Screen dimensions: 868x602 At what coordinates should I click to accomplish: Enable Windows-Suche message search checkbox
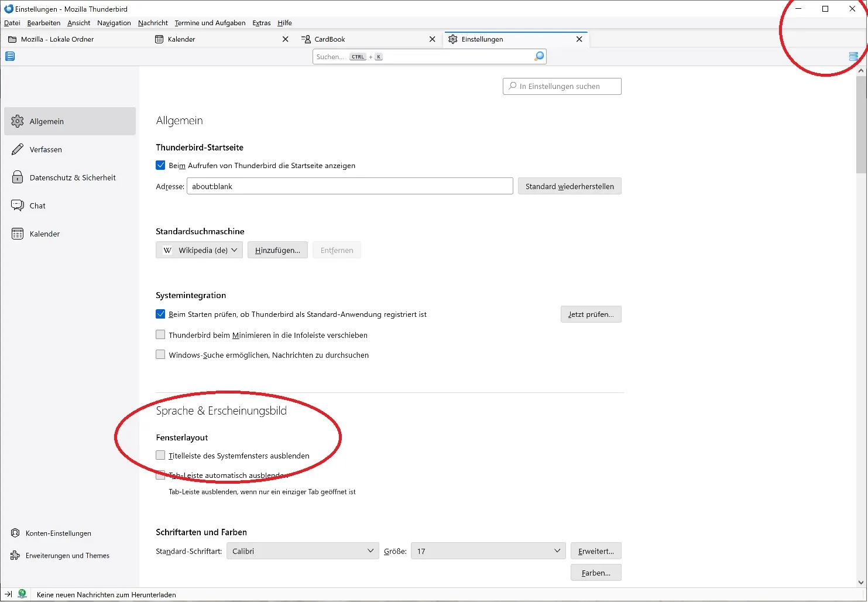pos(160,354)
